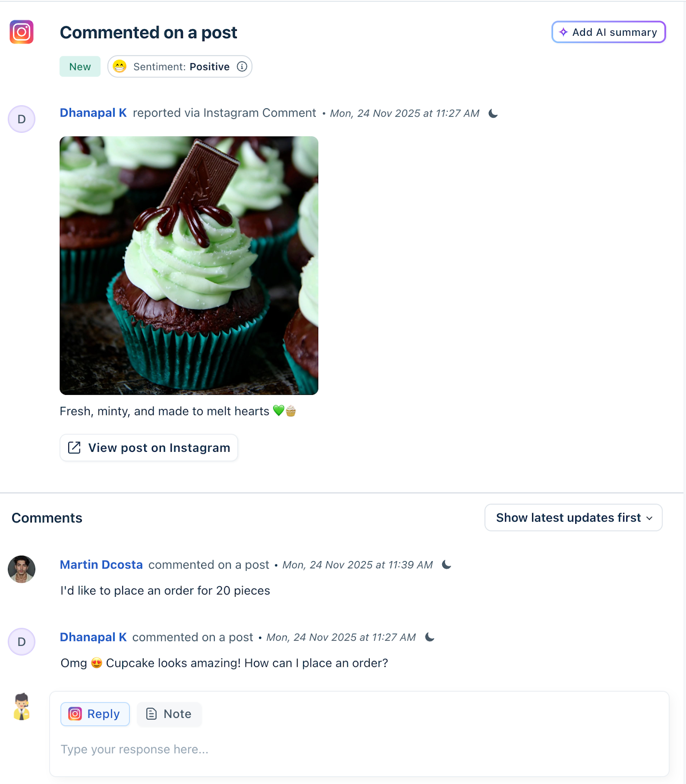Click the grinning emoji in the sentiment badge

[x=120, y=66]
